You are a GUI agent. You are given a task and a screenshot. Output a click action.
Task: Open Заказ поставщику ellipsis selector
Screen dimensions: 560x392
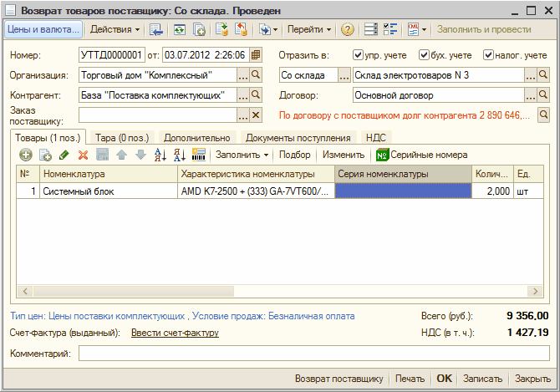[x=243, y=115]
